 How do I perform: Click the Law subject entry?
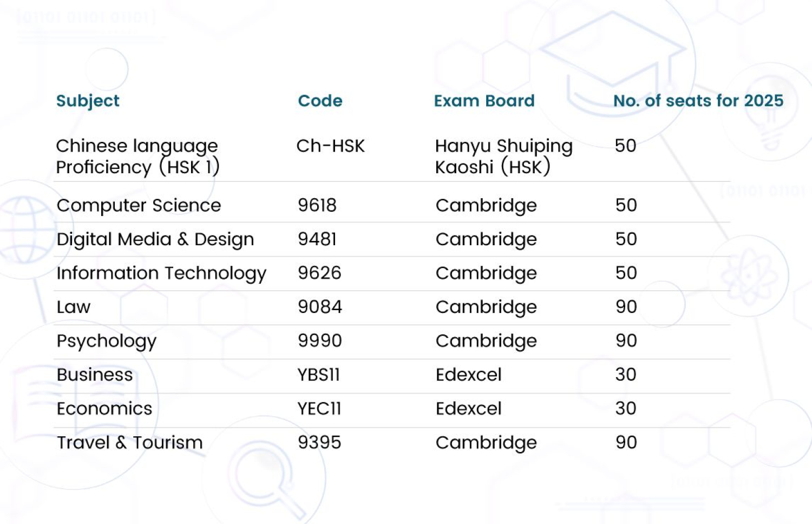click(x=74, y=307)
